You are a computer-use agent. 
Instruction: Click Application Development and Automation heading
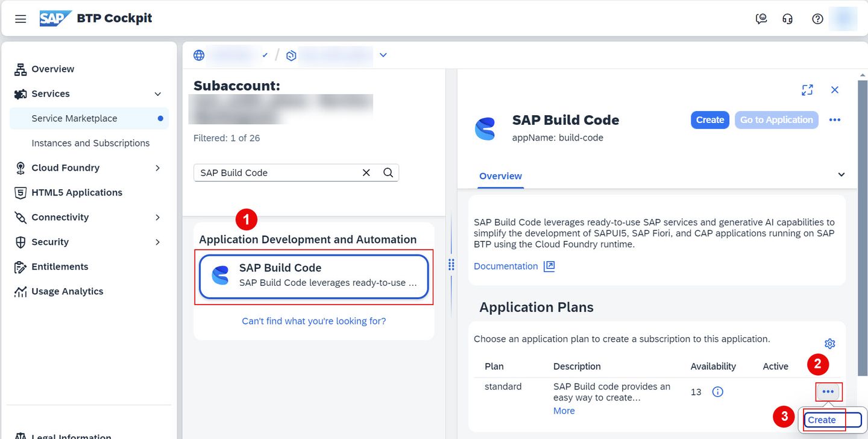click(x=308, y=239)
